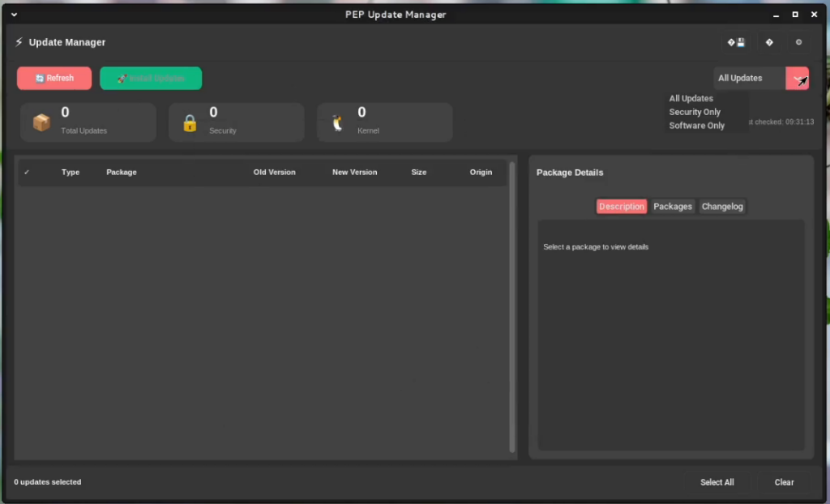Viewport: 830px width, 504px height.
Task: Show the Description tab
Action: click(621, 207)
